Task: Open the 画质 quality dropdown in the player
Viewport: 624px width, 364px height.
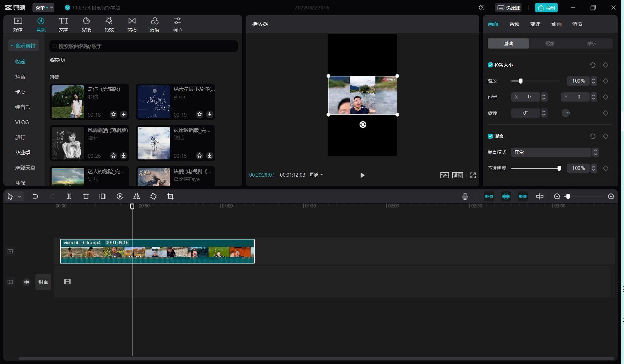Action: point(316,175)
